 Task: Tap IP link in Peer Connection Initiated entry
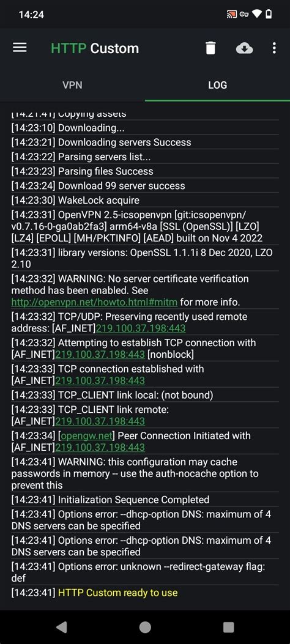tap(100, 448)
